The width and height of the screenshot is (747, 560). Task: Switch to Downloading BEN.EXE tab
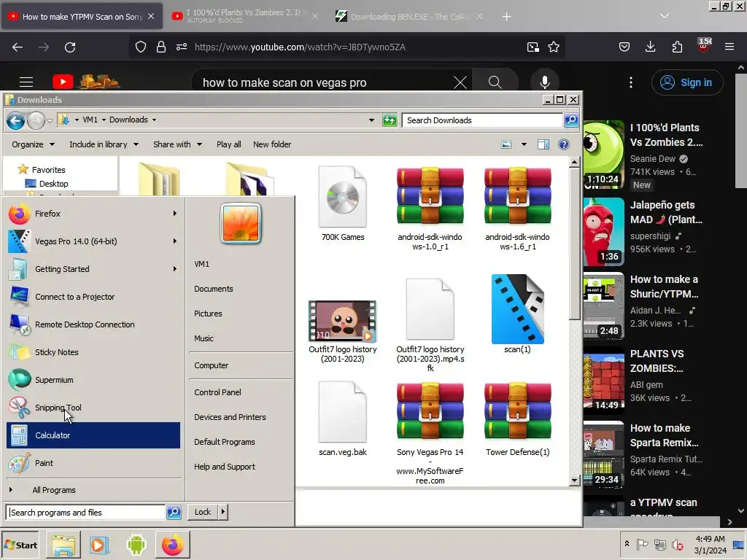[x=410, y=16]
